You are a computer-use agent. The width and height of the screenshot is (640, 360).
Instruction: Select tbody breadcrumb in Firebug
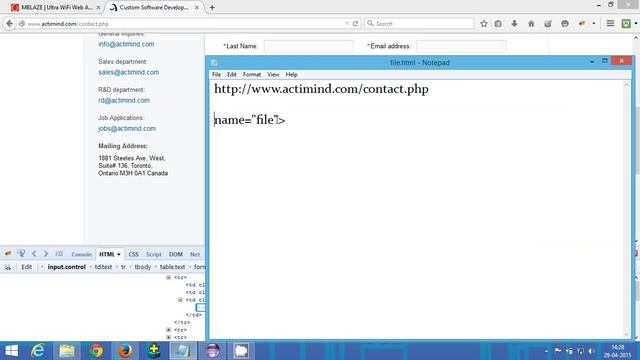point(143,267)
